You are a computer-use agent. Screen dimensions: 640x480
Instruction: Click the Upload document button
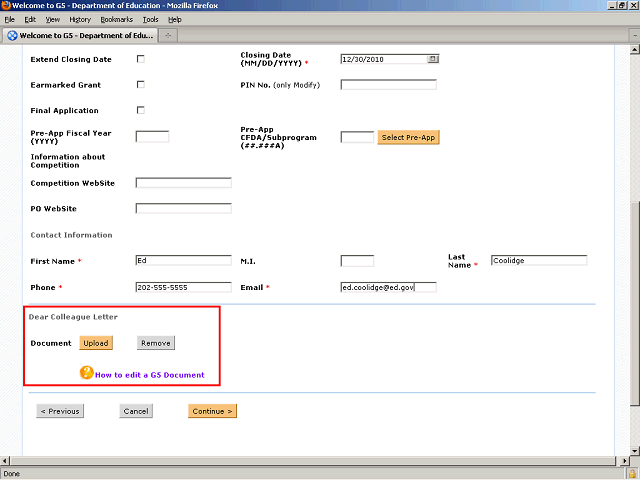[96, 343]
